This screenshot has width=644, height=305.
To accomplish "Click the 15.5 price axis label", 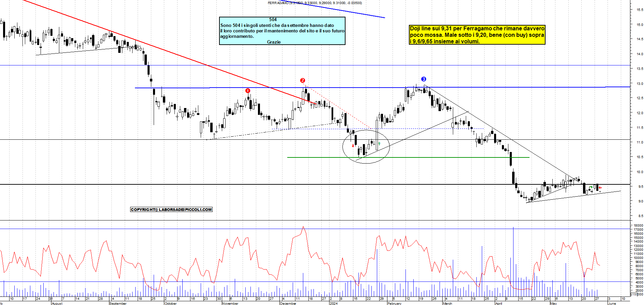I will [x=640, y=10].
